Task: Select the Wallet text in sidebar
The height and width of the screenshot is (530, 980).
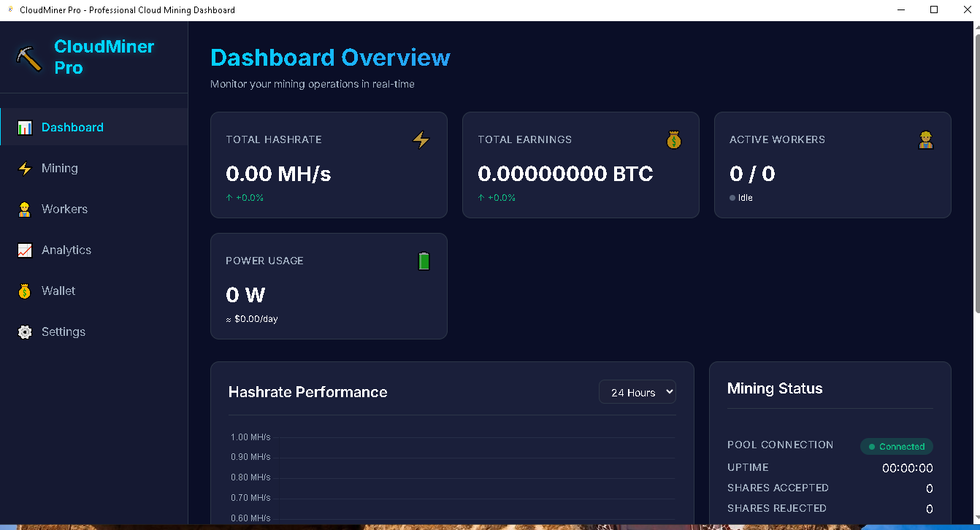Action: coord(58,291)
